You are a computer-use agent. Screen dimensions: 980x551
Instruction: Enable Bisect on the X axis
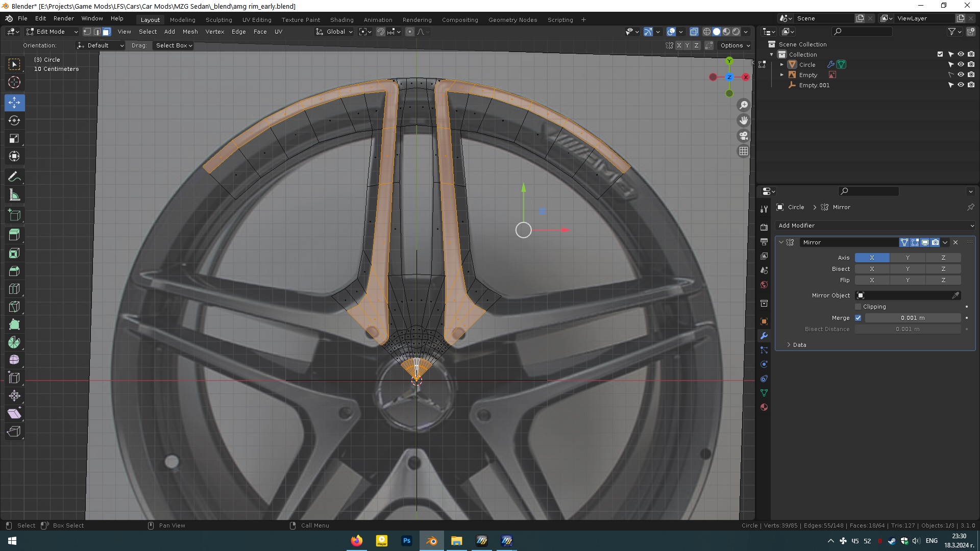coord(872,269)
